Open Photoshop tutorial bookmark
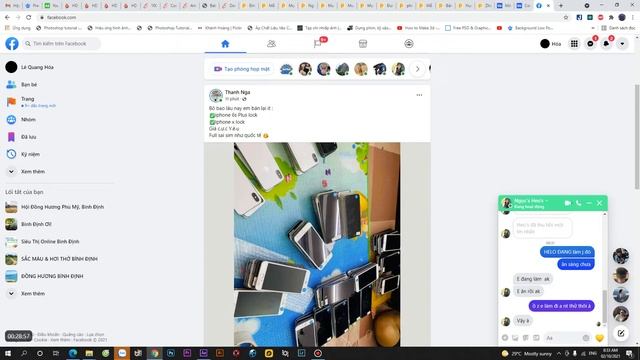 [59, 28]
